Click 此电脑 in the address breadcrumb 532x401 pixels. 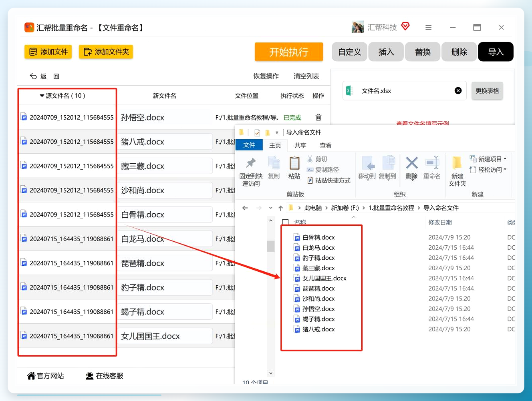(x=313, y=208)
